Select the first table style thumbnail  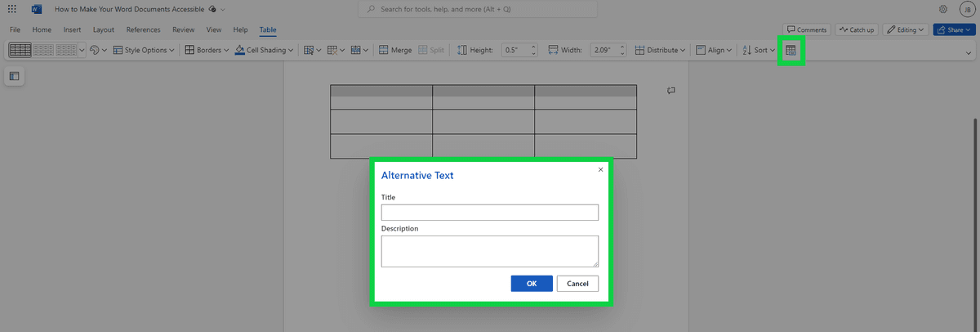(20, 50)
